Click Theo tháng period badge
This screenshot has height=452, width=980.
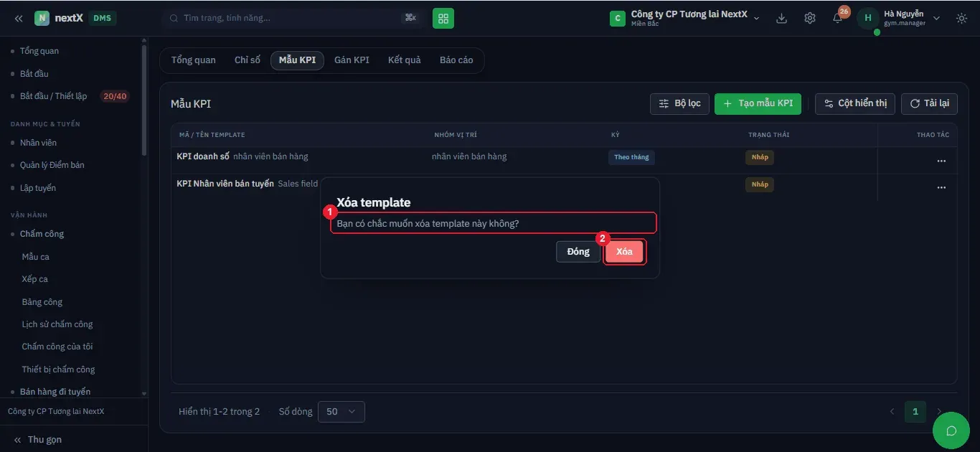pyautogui.click(x=631, y=157)
